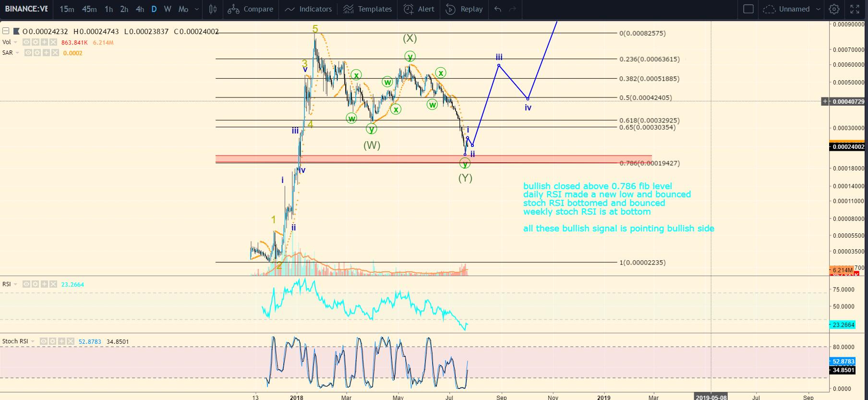Enter fullscreen mode for the chart
Screen dimensions: 868x400
(855, 9)
